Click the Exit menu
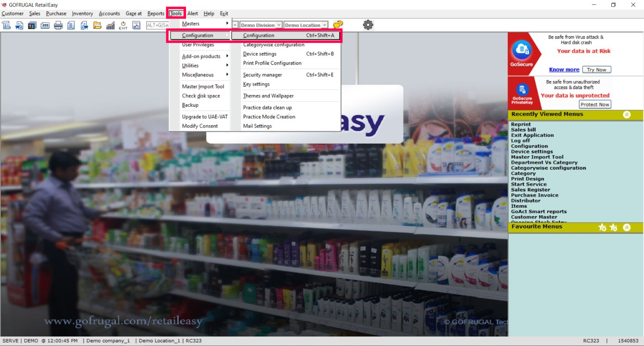The width and height of the screenshot is (644, 346). (224, 14)
